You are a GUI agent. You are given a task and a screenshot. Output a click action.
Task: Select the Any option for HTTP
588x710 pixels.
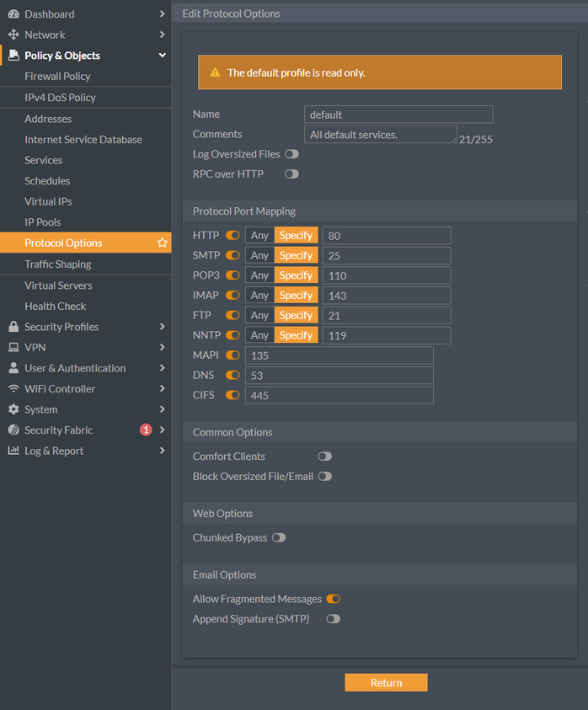pos(259,235)
